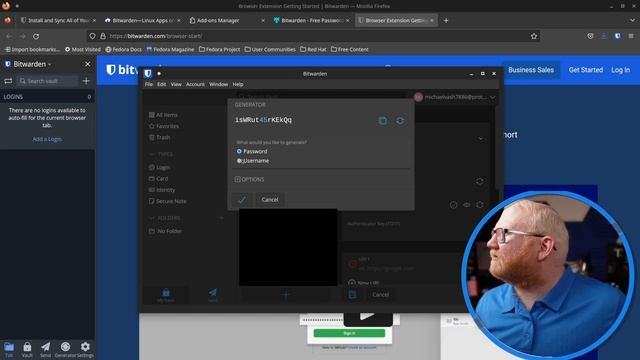Cancel the item edit in the desktop app
Screen dimensions: 640x360
pyautogui.click(x=380, y=294)
